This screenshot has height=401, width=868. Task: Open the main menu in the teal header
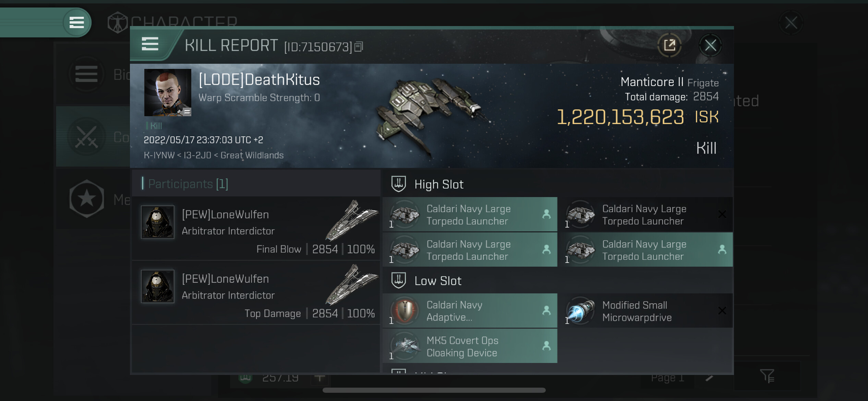click(77, 23)
